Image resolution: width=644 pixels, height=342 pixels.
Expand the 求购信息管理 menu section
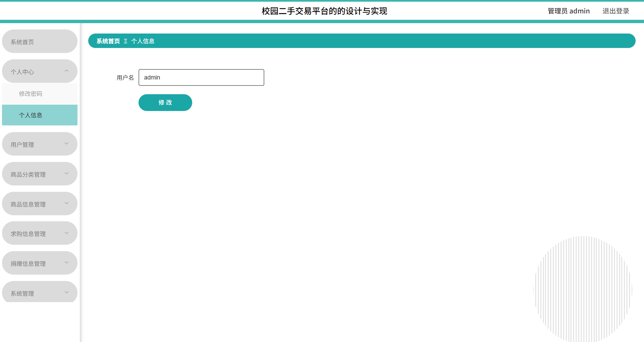[40, 233]
